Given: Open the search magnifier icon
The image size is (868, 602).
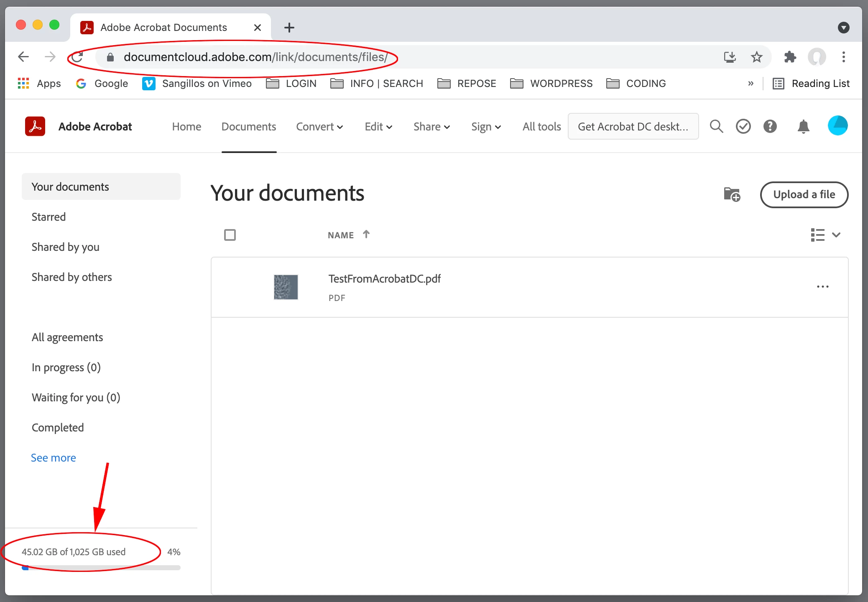Looking at the screenshot, I should [716, 126].
